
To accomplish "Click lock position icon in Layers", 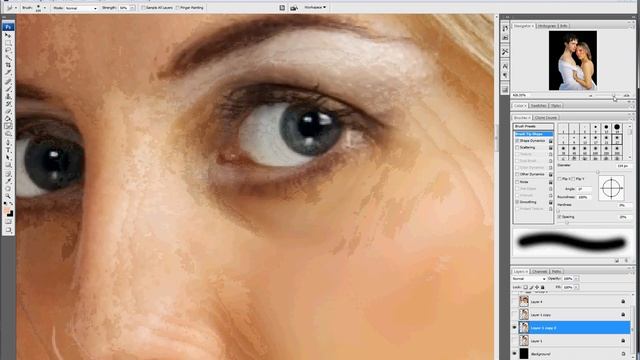I will coord(537,287).
